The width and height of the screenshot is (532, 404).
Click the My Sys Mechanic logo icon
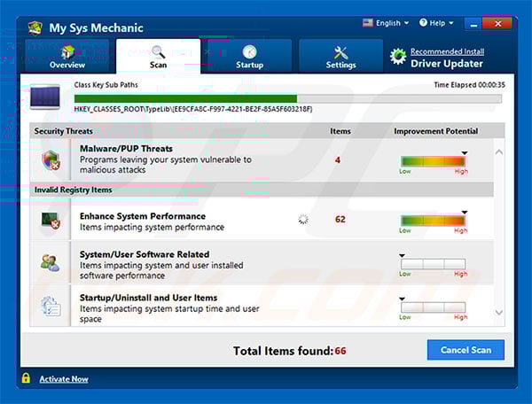(35, 27)
